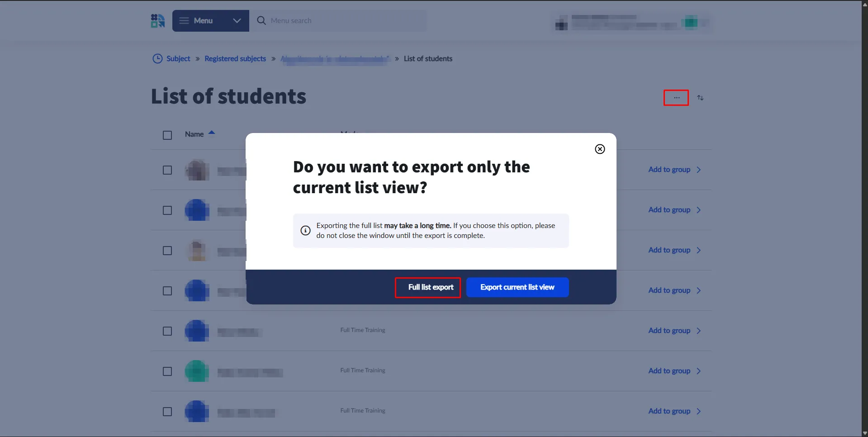
Task: Click the page scrollbar down arrow
Action: 865,433
